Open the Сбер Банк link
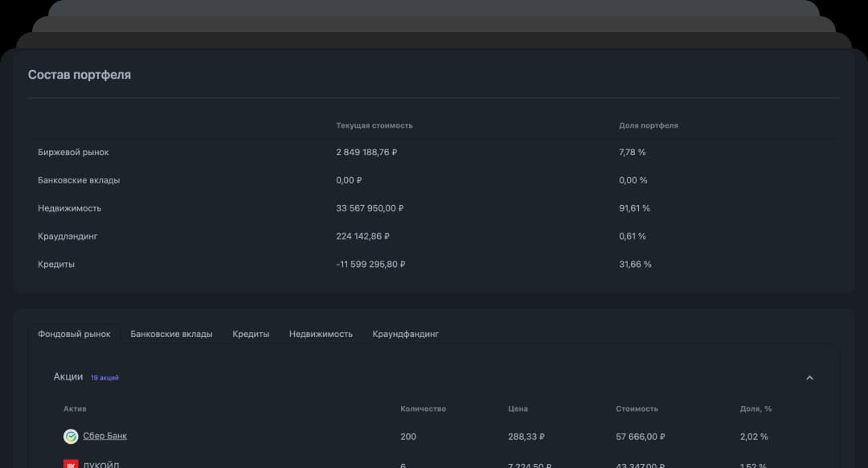The height and width of the screenshot is (468, 868). [104, 436]
